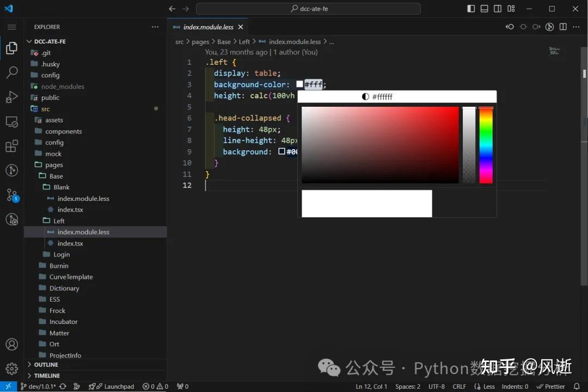Open the Search view in activity bar
Viewport: 588px width, 392px height.
coord(11,72)
